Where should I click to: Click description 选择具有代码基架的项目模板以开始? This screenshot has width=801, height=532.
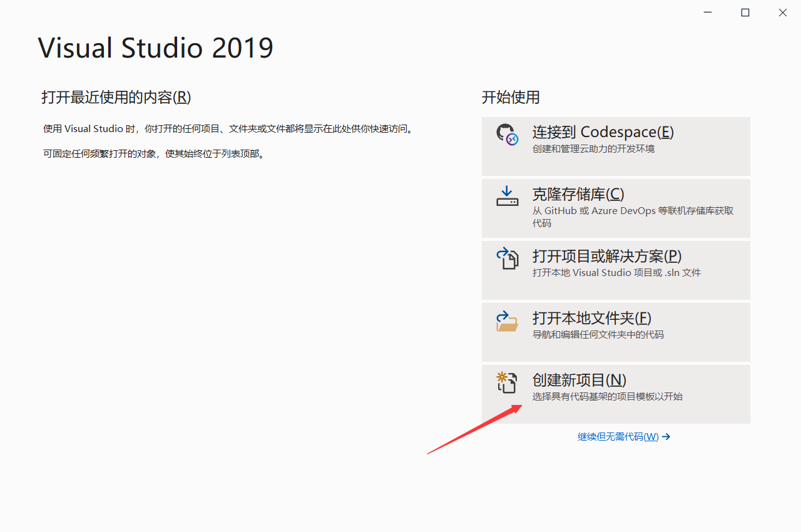[x=607, y=397]
